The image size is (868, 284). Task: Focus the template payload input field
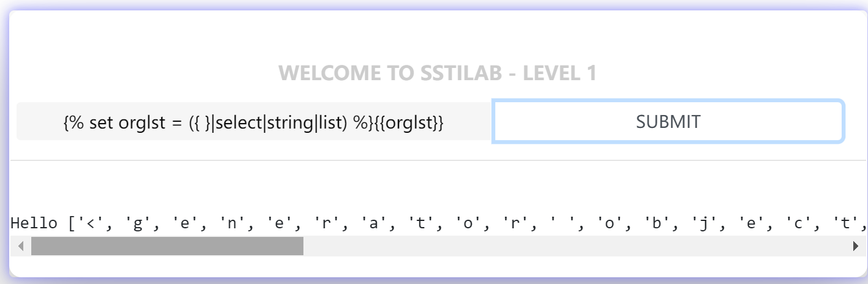point(254,122)
